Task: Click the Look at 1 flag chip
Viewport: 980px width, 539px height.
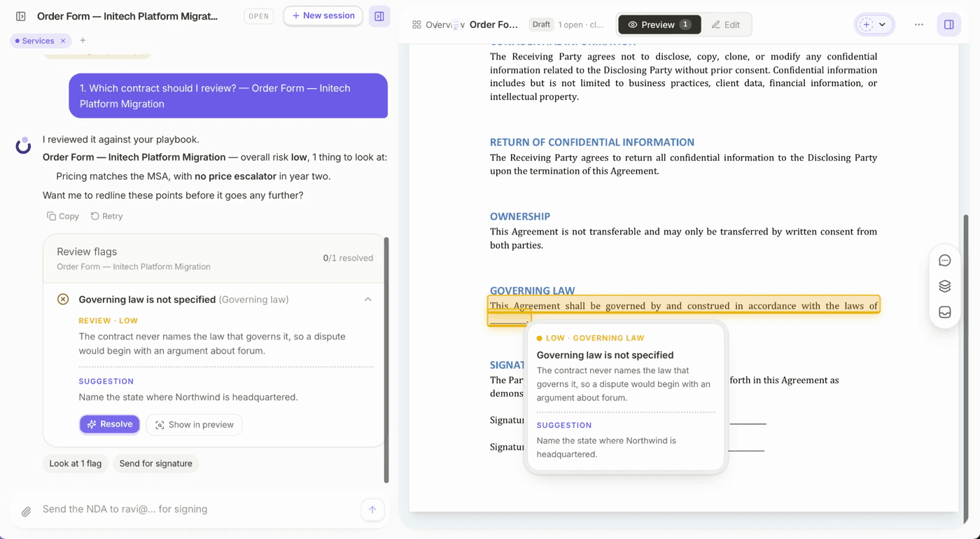Action: pos(76,463)
